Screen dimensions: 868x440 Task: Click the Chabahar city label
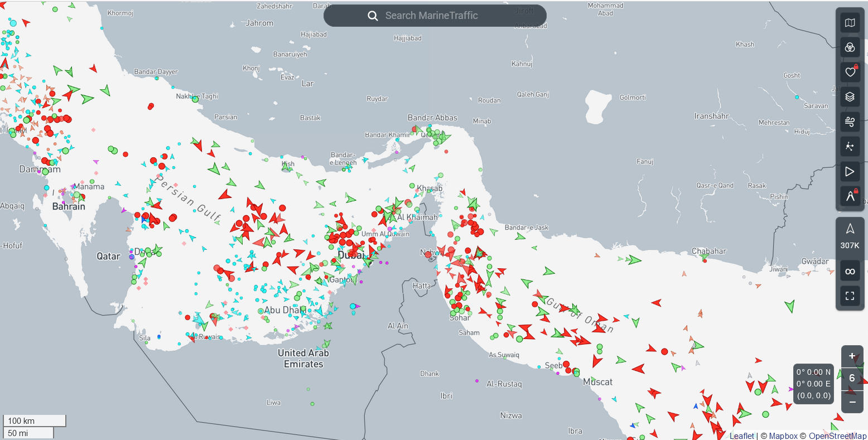click(x=709, y=252)
